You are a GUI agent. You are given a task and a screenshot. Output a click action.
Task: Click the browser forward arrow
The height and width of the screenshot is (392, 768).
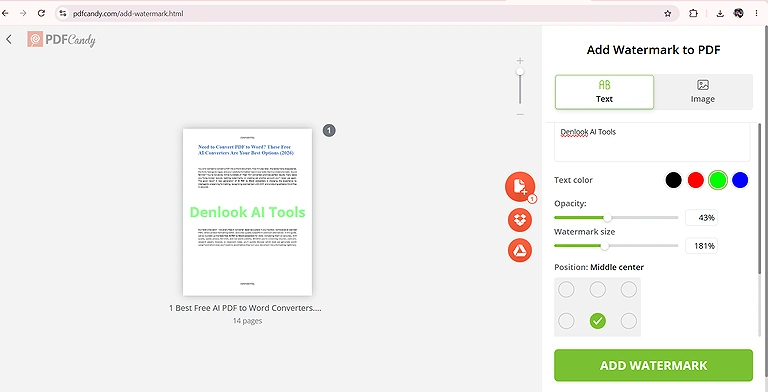pyautogui.click(x=23, y=14)
